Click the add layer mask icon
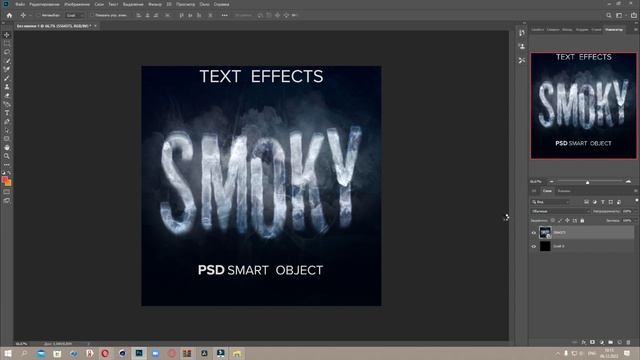Viewport: 640px width, 360px height. (592, 342)
